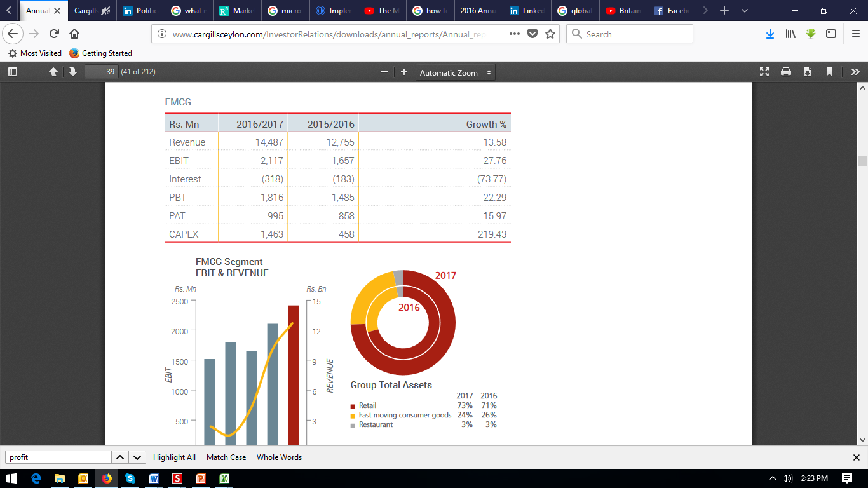Enable Whole Words search option
This screenshot has width=868, height=488.
coord(279,457)
